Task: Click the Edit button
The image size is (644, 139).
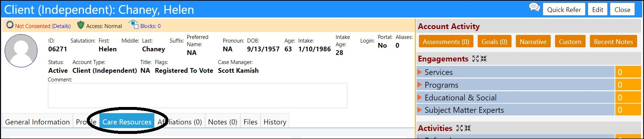Action: click(x=598, y=9)
